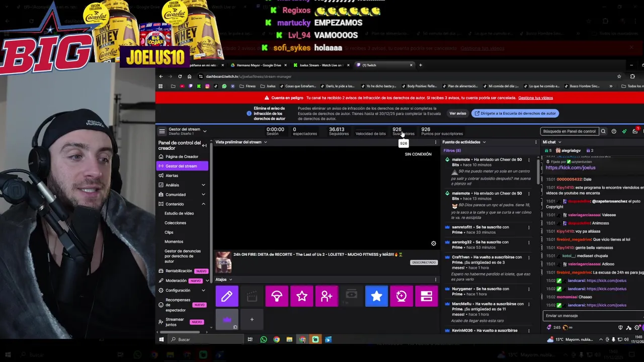
Task: Open options menu of Vista preliminar panel
Action: 436,142
